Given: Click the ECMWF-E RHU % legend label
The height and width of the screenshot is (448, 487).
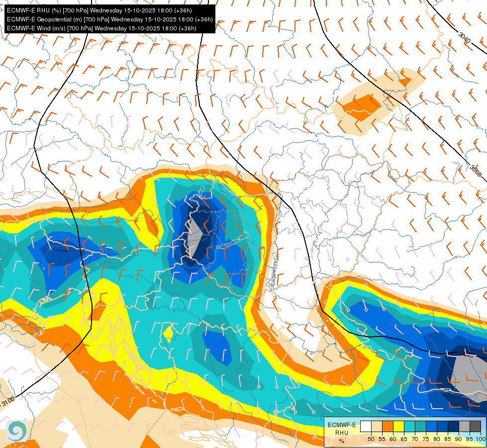Looking at the screenshot, I should pos(342,432).
